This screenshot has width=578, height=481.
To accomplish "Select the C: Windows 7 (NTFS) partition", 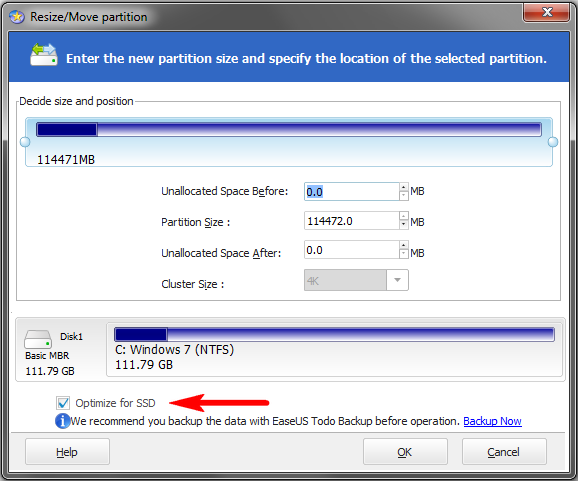I will tap(334, 349).
